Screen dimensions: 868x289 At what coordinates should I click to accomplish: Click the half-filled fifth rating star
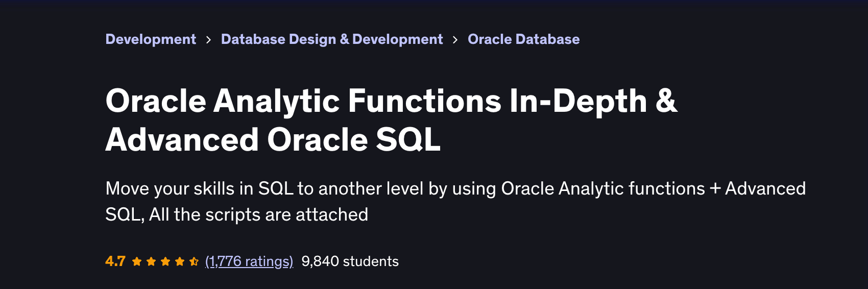point(194,262)
